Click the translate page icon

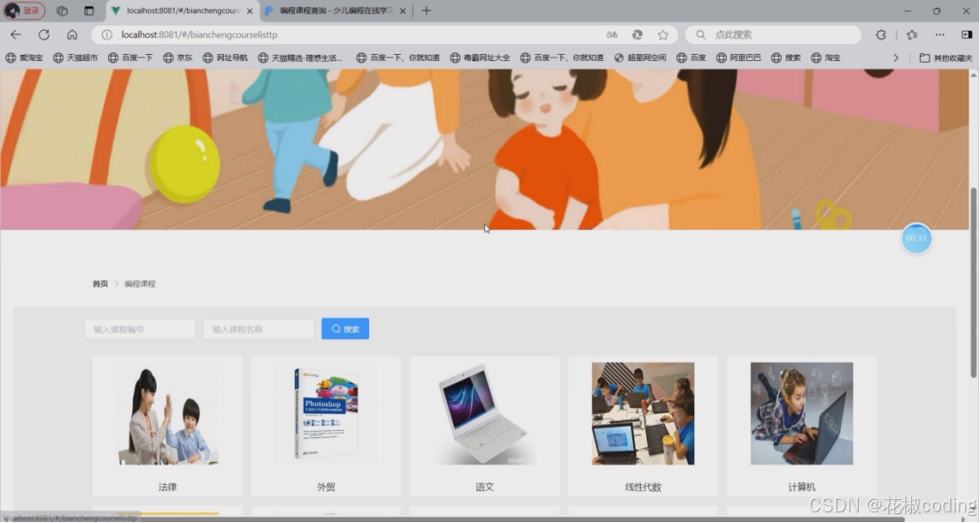pyautogui.click(x=637, y=35)
